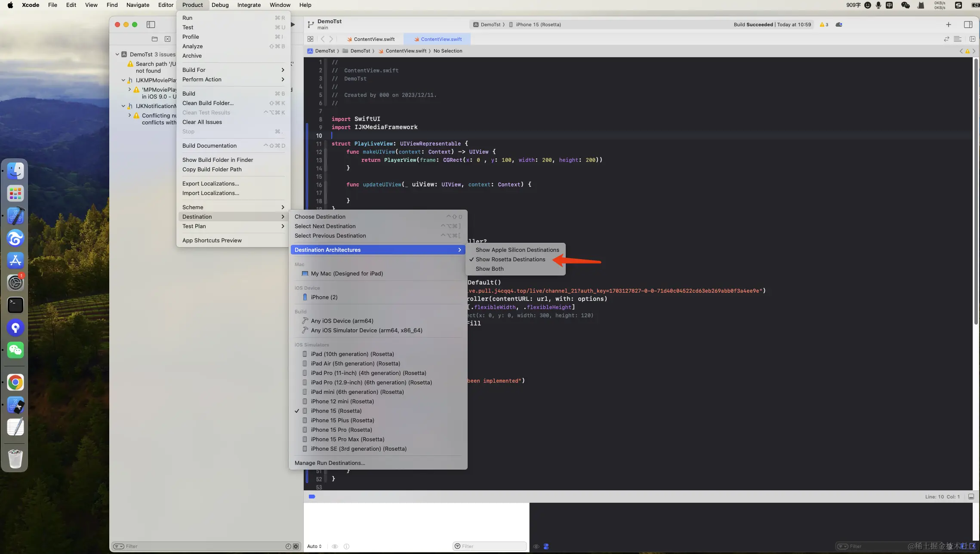
Task: Click Clean Build Folder menu item
Action: point(233,103)
